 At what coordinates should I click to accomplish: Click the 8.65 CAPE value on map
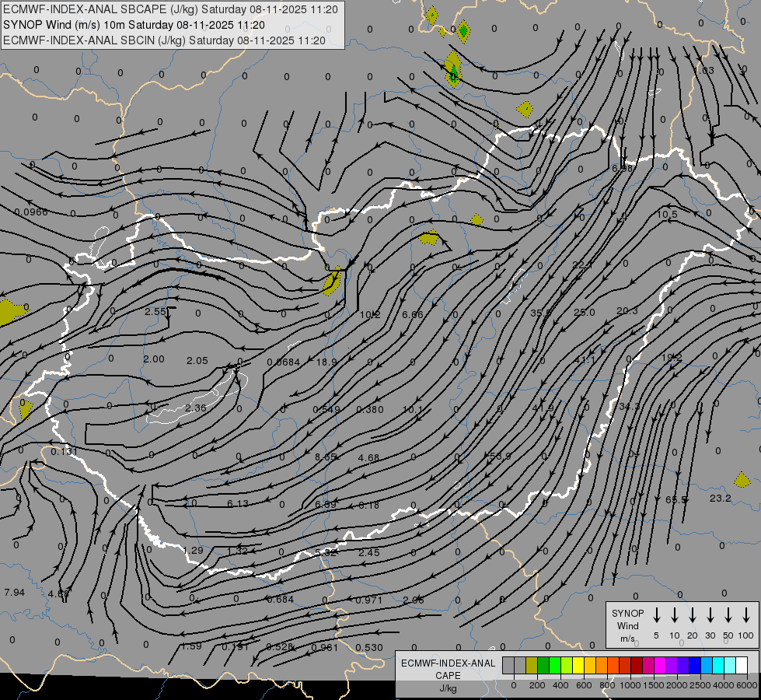click(x=326, y=457)
